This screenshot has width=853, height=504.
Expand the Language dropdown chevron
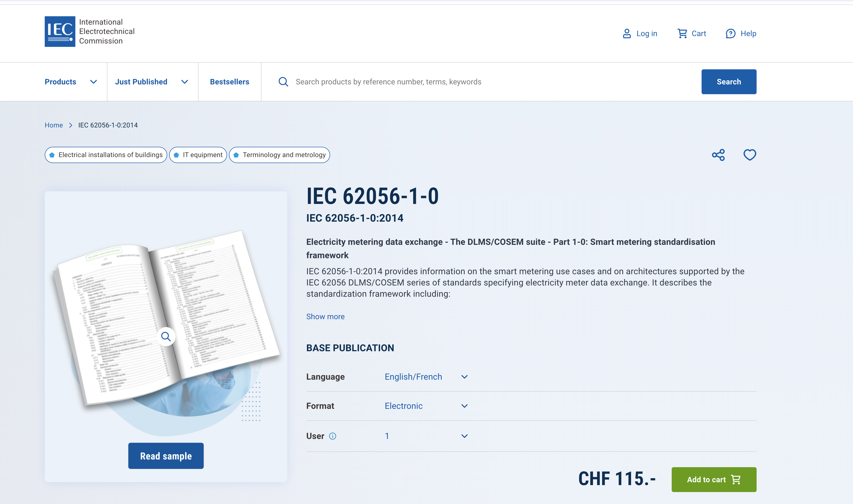(464, 377)
